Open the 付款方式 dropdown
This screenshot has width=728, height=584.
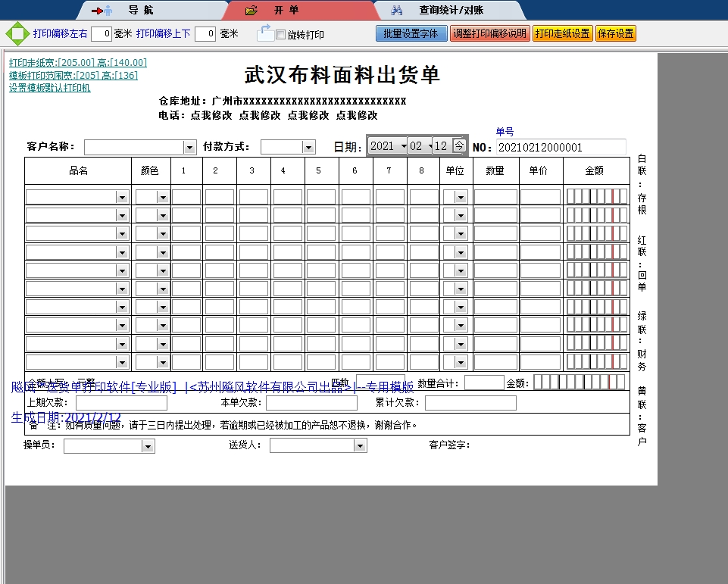(308, 147)
